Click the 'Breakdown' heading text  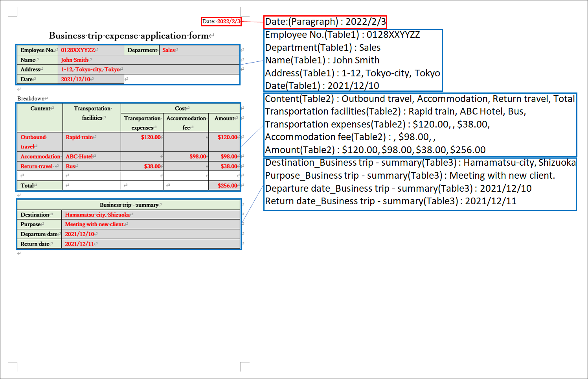coord(31,98)
